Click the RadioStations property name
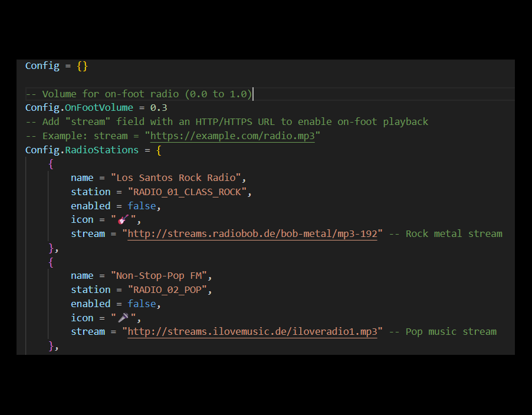Image resolution: width=532 pixels, height=415 pixels. (102, 150)
